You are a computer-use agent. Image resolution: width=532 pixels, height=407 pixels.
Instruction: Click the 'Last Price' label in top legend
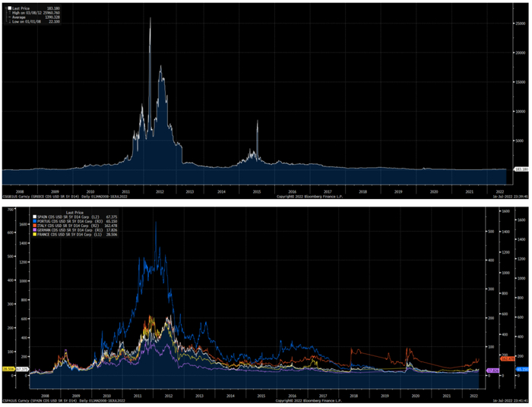click(x=21, y=8)
